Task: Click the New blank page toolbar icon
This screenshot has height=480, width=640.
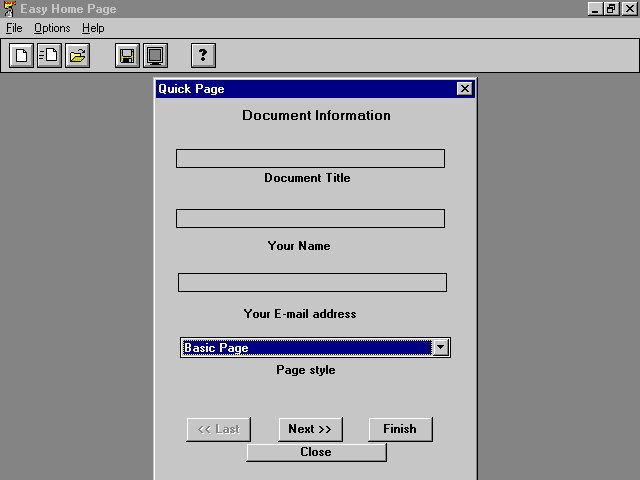Action: [21, 56]
